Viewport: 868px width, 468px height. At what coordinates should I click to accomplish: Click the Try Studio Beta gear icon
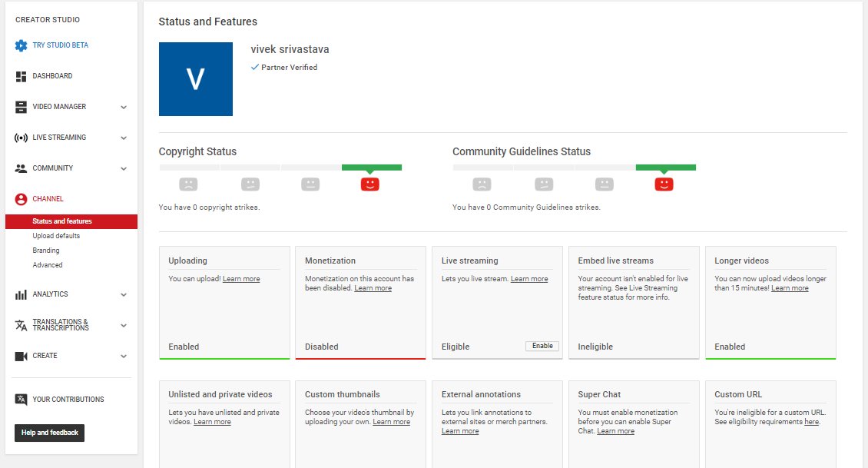click(x=21, y=45)
